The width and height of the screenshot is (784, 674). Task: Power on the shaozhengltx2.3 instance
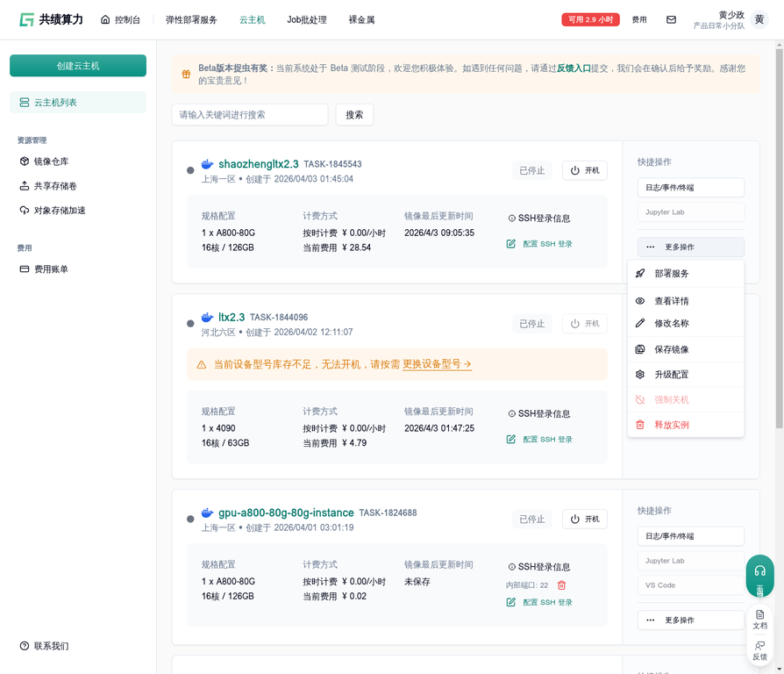coord(584,170)
